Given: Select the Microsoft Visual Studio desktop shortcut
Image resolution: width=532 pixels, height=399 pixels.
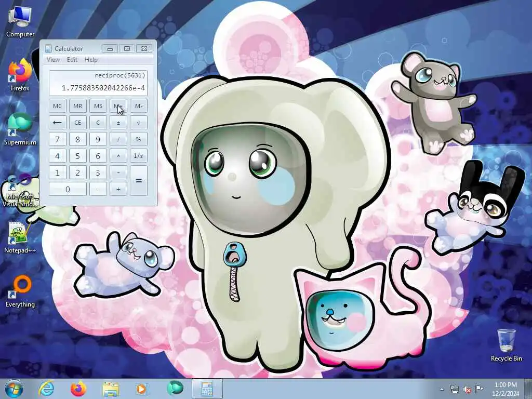Looking at the screenshot, I should tap(20, 191).
